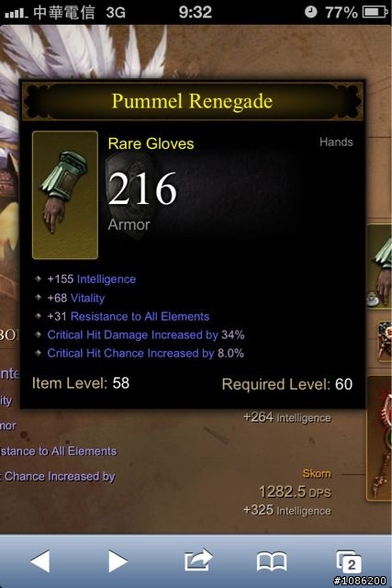
Task: Tap the +325 Intelligence text under Skorn
Action: 287,510
